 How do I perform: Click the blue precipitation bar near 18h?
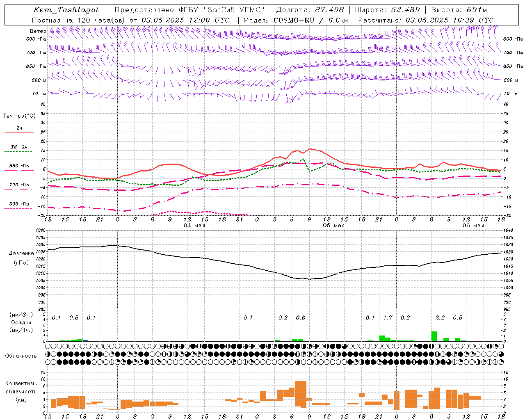85,340
